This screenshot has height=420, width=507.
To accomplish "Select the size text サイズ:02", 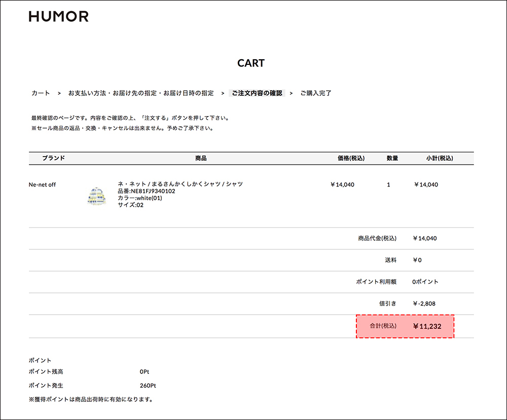I will (131, 205).
